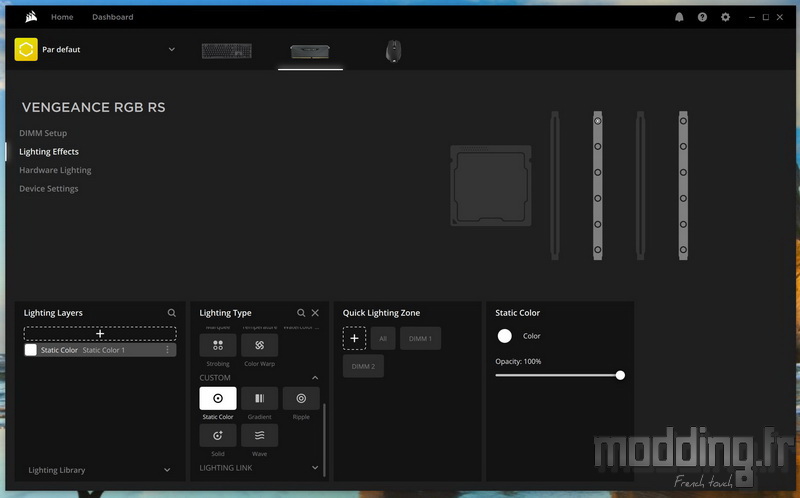Open the notifications bell

pyautogui.click(x=679, y=17)
